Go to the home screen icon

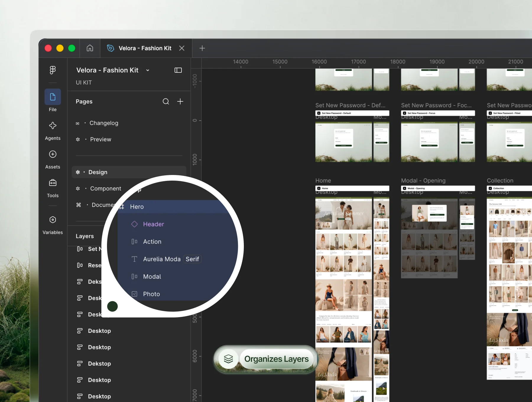(90, 48)
